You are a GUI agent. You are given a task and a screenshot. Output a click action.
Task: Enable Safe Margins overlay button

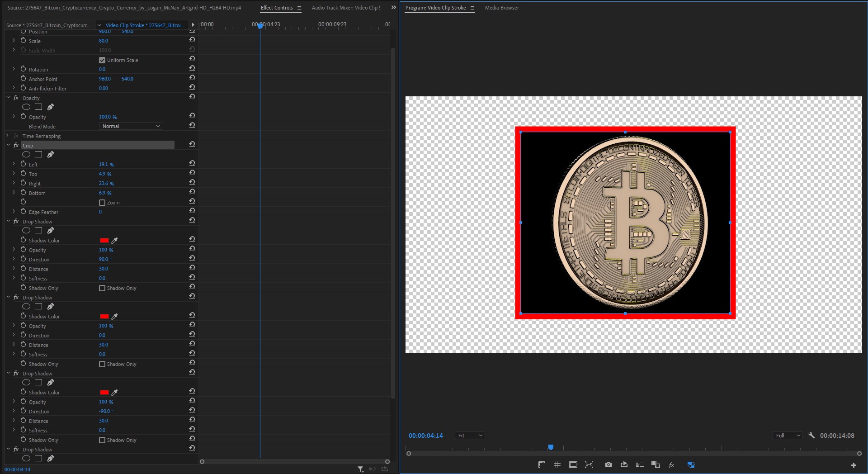[x=573, y=465]
